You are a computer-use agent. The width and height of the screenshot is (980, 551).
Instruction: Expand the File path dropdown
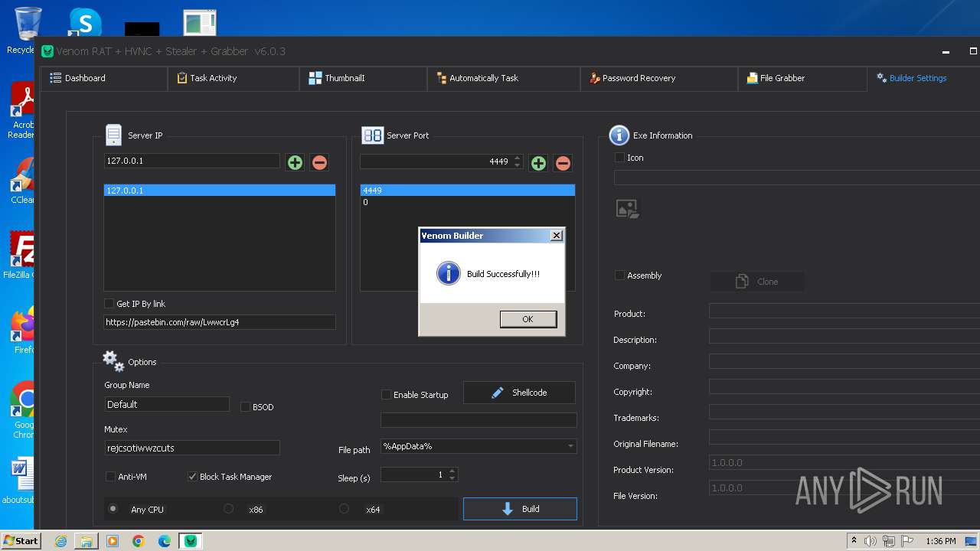tap(570, 446)
